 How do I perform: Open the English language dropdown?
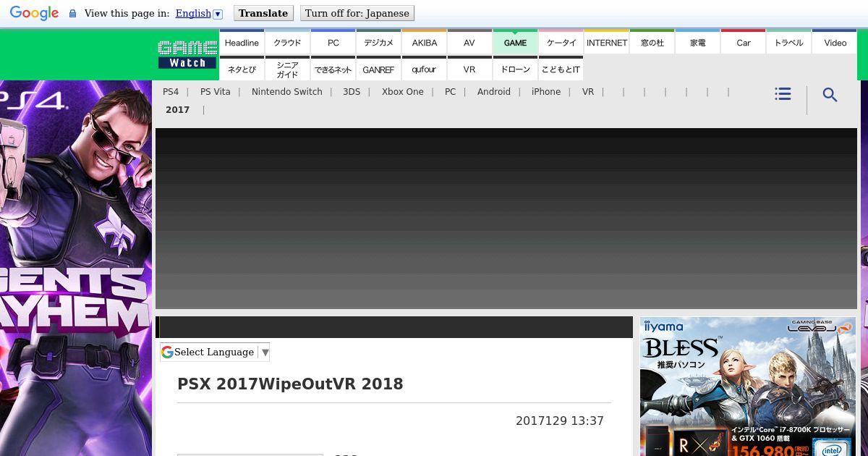(x=199, y=13)
